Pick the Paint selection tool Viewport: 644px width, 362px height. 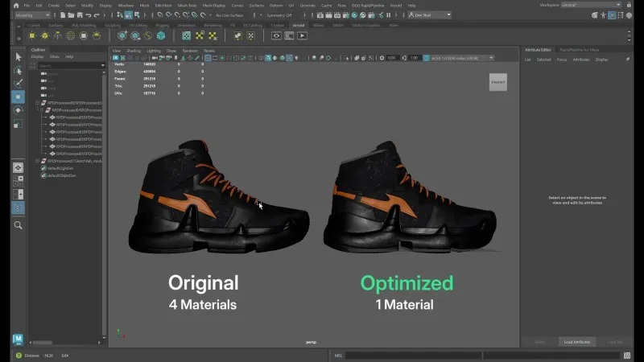(x=18, y=83)
